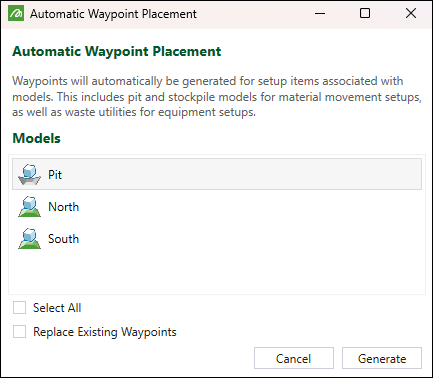Click the window title bar text
Screen dimensions: 433x378
pyautogui.click(x=113, y=14)
